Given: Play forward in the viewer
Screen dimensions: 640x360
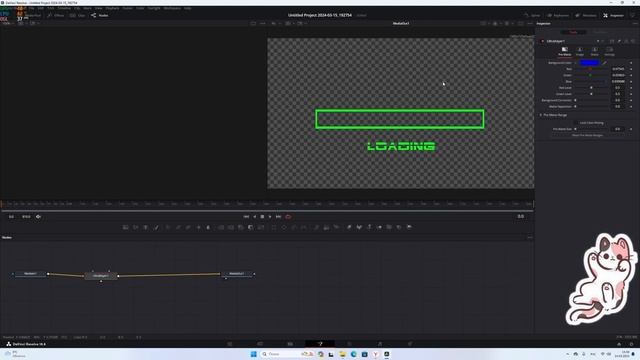Looking at the screenshot, I should coord(270,217).
